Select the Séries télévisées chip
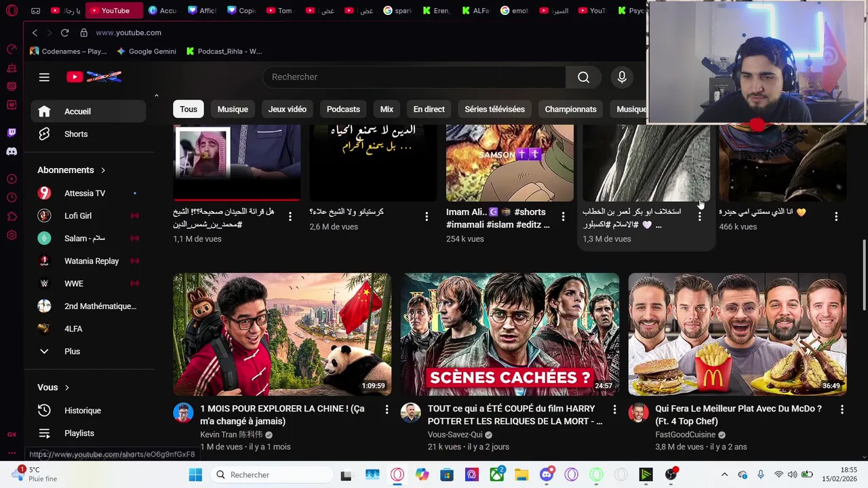868x488 pixels. pyautogui.click(x=494, y=109)
